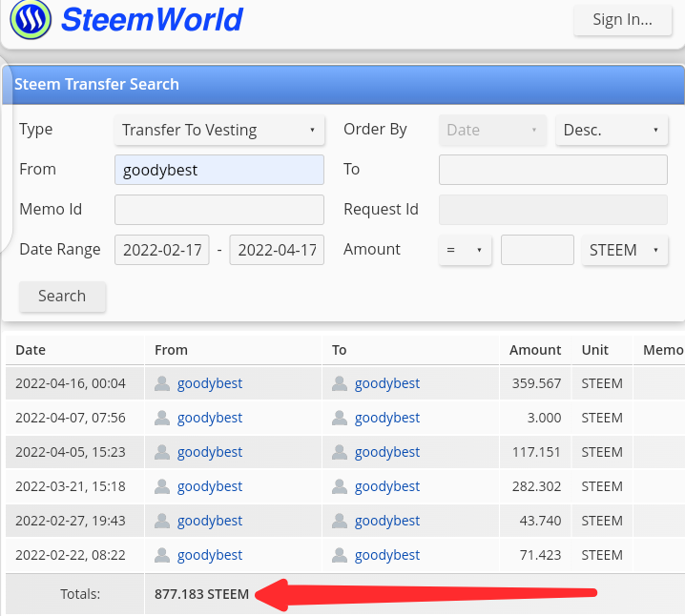Open From goodybest link in 2022-03-21 row
This screenshot has height=616, width=685.
click(210, 486)
